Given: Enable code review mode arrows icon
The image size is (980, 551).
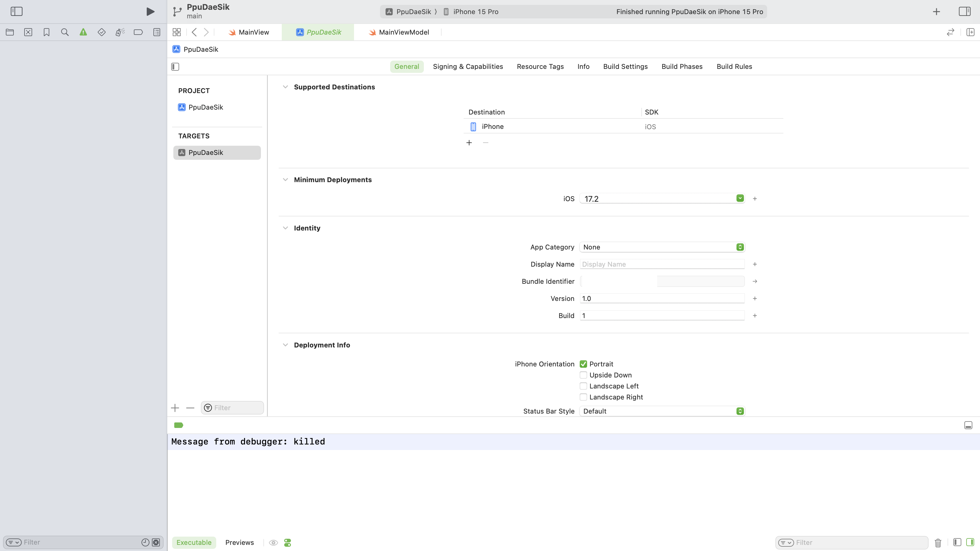Looking at the screenshot, I should tap(951, 32).
